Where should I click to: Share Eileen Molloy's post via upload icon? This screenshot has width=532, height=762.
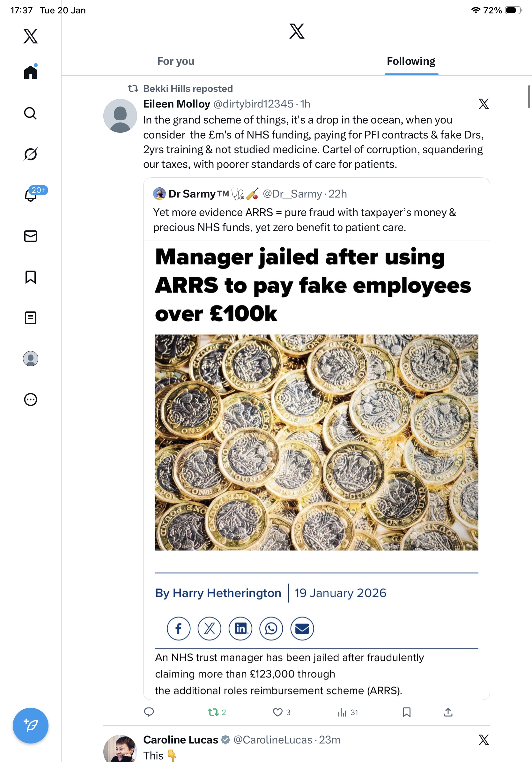448,712
